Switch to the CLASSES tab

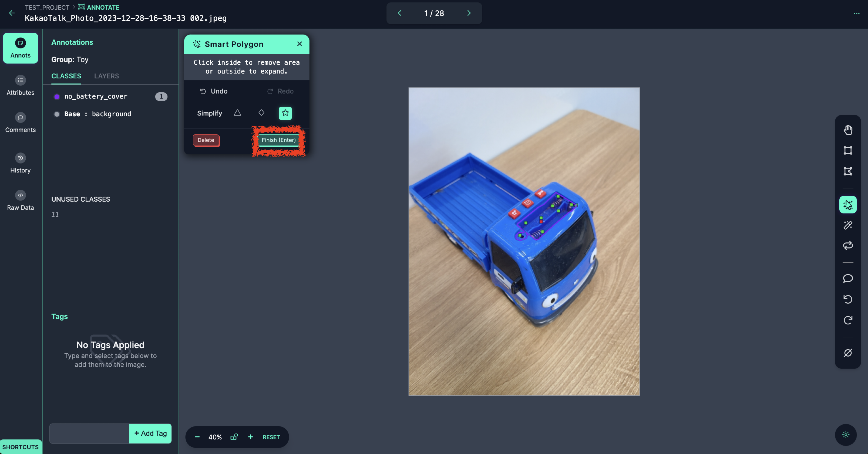click(66, 76)
